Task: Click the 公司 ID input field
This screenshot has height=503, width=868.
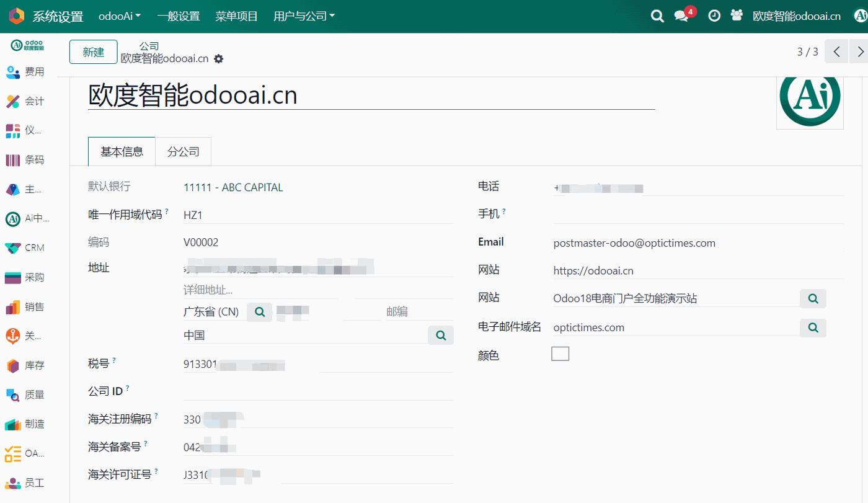Action: coord(319,391)
